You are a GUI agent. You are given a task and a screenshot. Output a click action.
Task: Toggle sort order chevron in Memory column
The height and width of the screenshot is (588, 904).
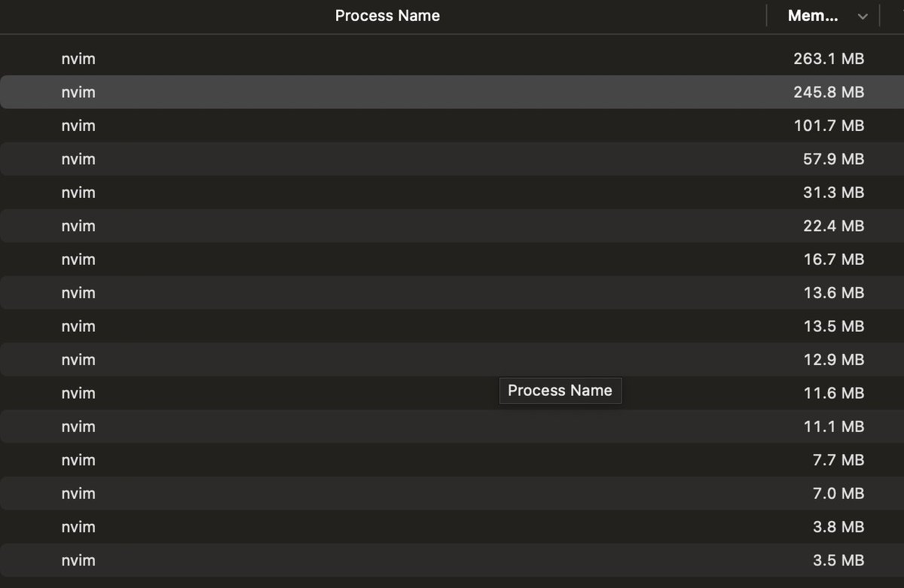[x=863, y=17]
